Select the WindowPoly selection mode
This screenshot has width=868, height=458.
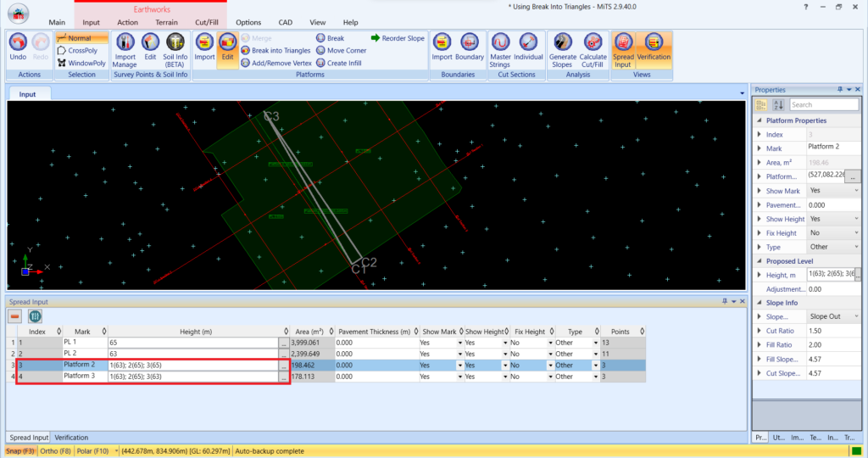tap(81, 63)
